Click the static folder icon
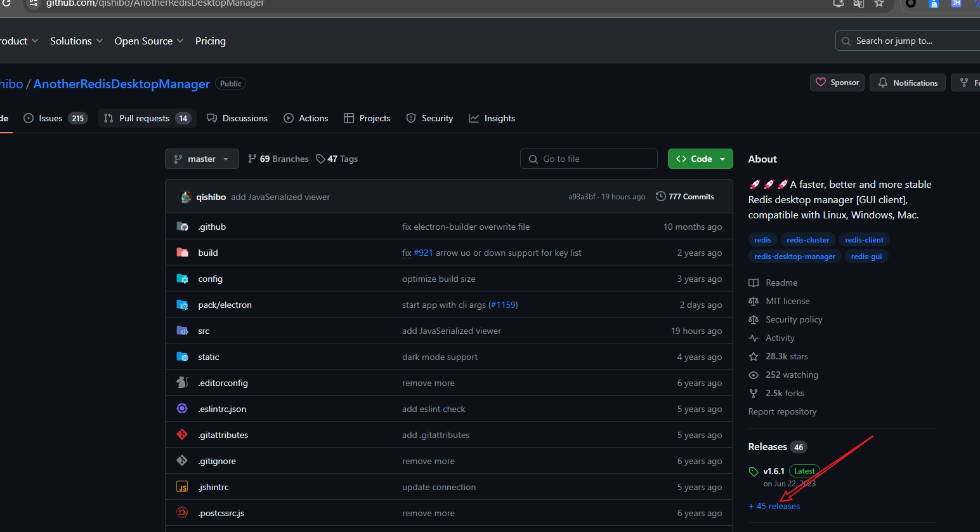 (183, 357)
